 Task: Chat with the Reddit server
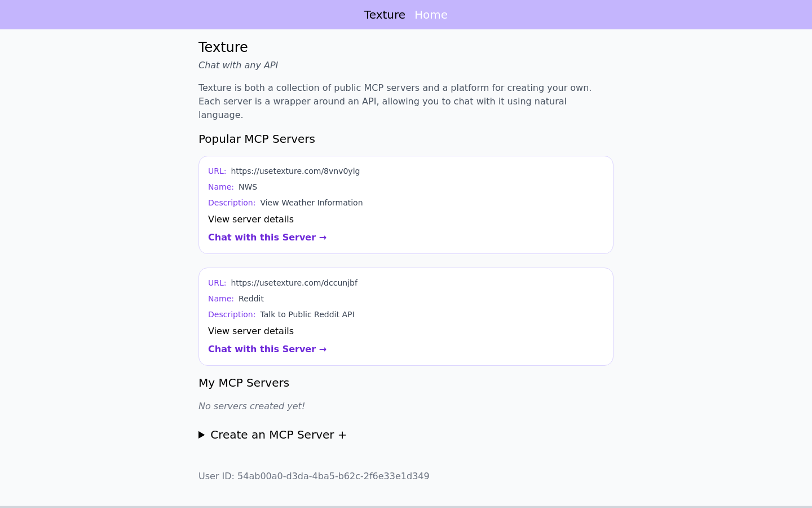click(x=267, y=349)
